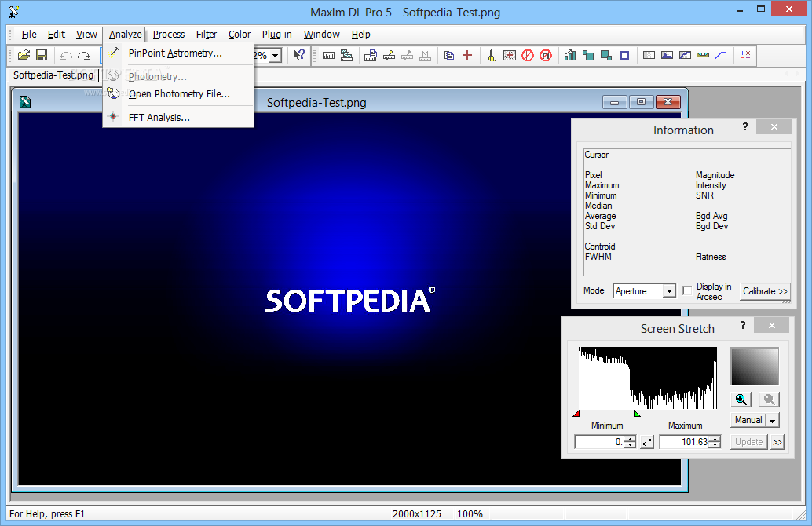Increase the Maximum stretch value
Viewport: 812px width, 526px height.
click(x=715, y=439)
